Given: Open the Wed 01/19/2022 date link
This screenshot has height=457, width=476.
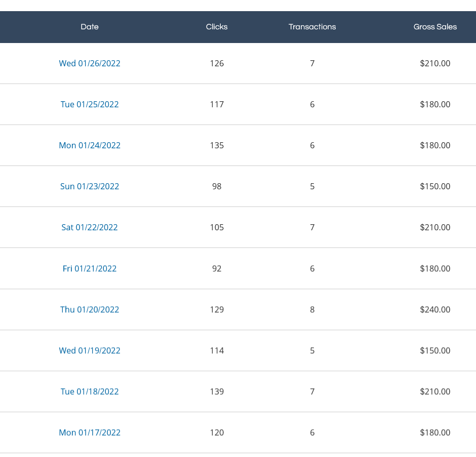Looking at the screenshot, I should coord(90,350).
